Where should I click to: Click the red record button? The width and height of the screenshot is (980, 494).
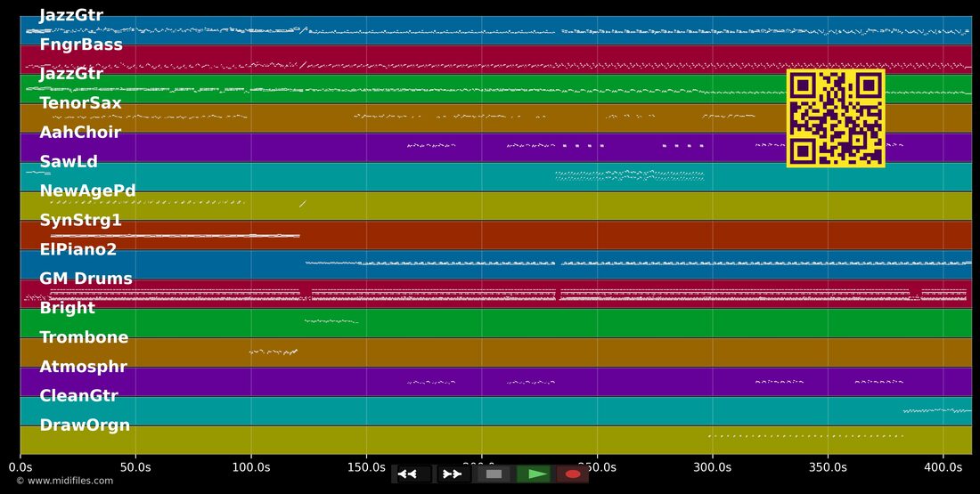[573, 474]
